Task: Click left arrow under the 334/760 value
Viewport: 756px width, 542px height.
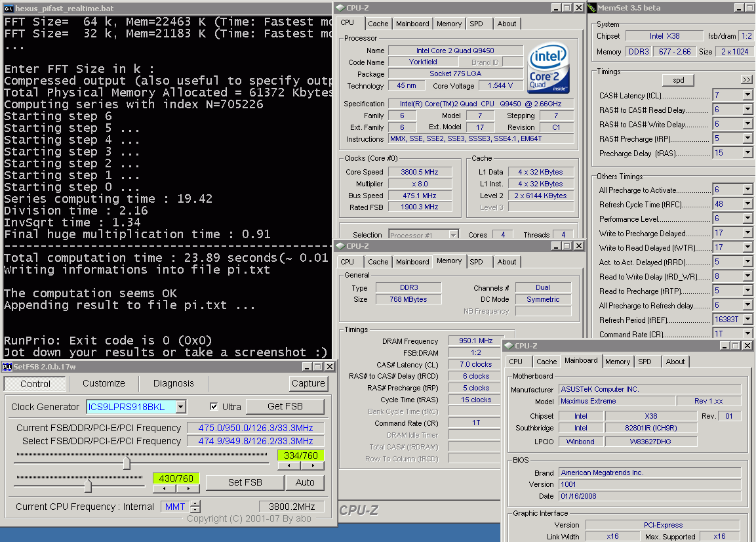Action: (x=288, y=466)
